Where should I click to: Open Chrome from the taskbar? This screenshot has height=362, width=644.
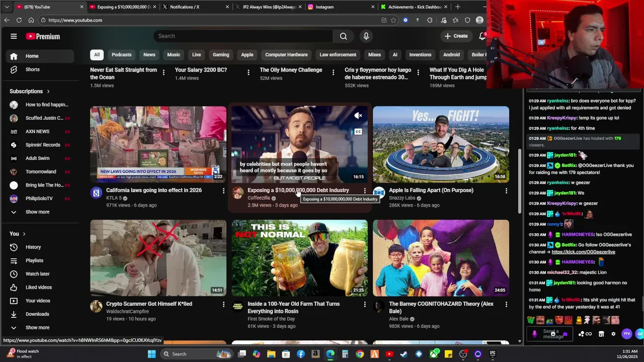(x=360, y=354)
